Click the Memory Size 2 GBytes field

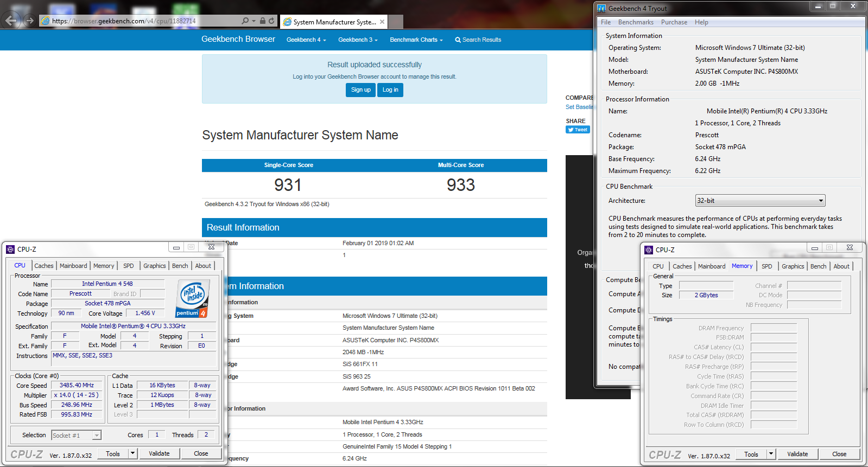coord(706,295)
